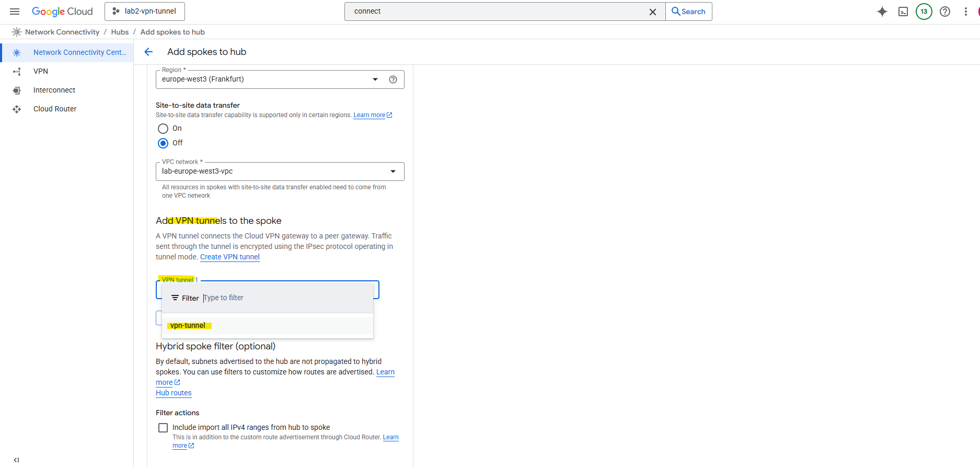Open Learn more link for site-to-site transfer

[373, 115]
